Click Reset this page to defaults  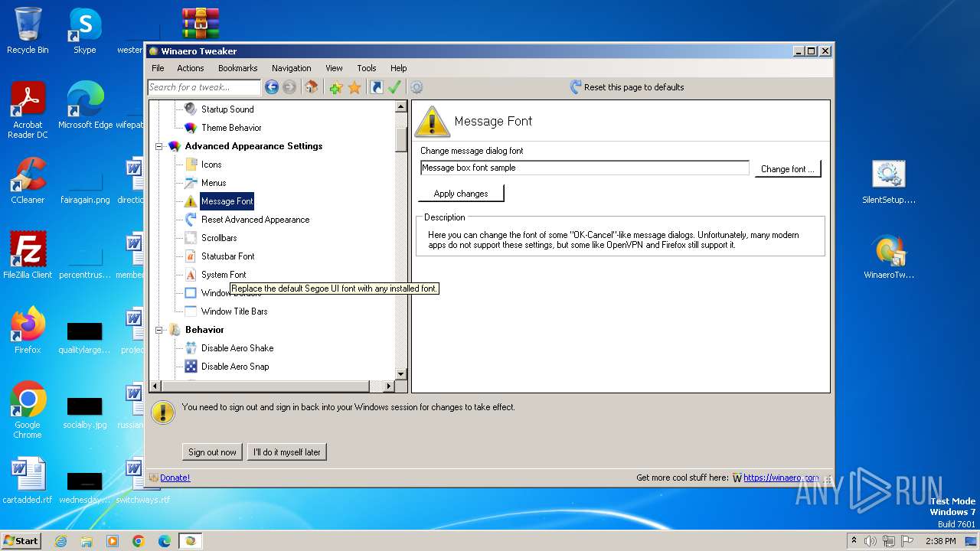[627, 87]
